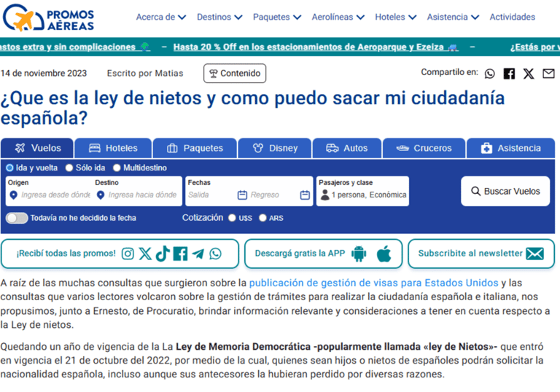Choose ARS quotation currency
Viewport: 560px width, 392px height.
pos(262,218)
